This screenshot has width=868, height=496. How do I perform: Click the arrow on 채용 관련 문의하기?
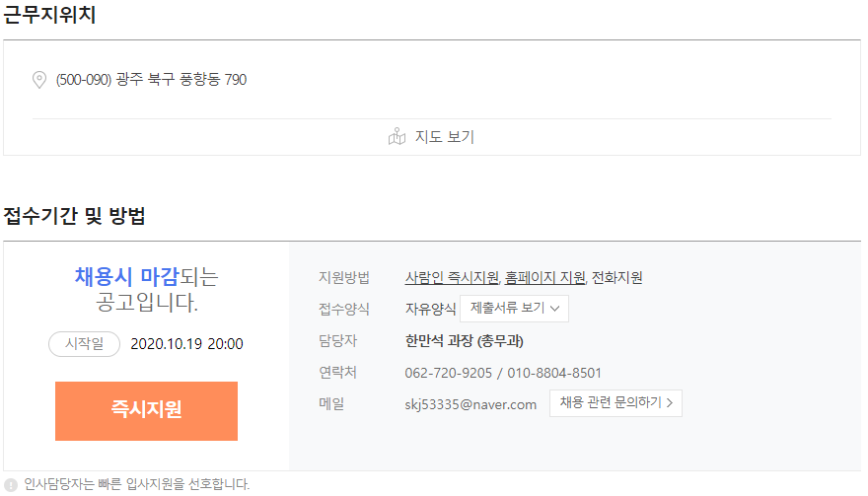[670, 403]
